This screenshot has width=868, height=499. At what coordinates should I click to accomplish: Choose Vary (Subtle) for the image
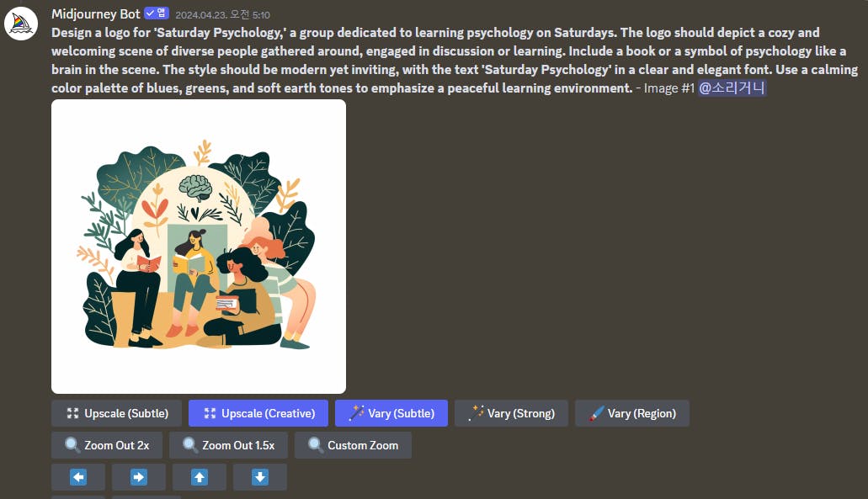[x=391, y=413]
